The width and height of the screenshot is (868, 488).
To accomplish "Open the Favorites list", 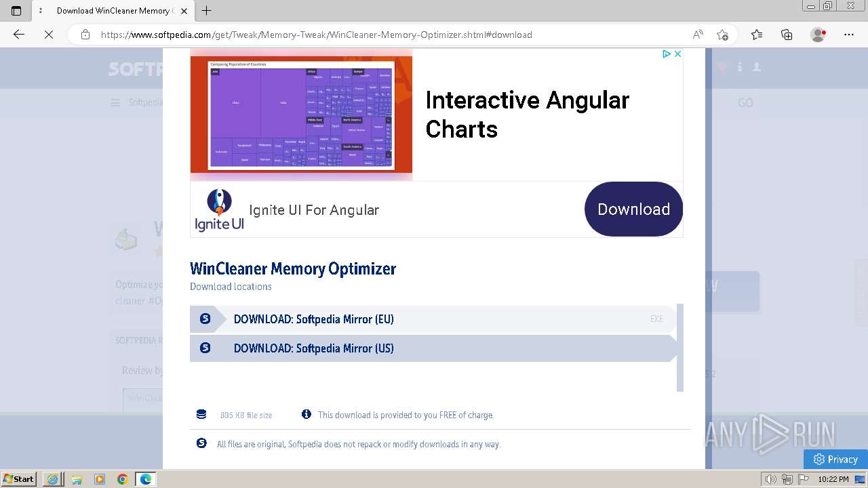I will (x=757, y=35).
